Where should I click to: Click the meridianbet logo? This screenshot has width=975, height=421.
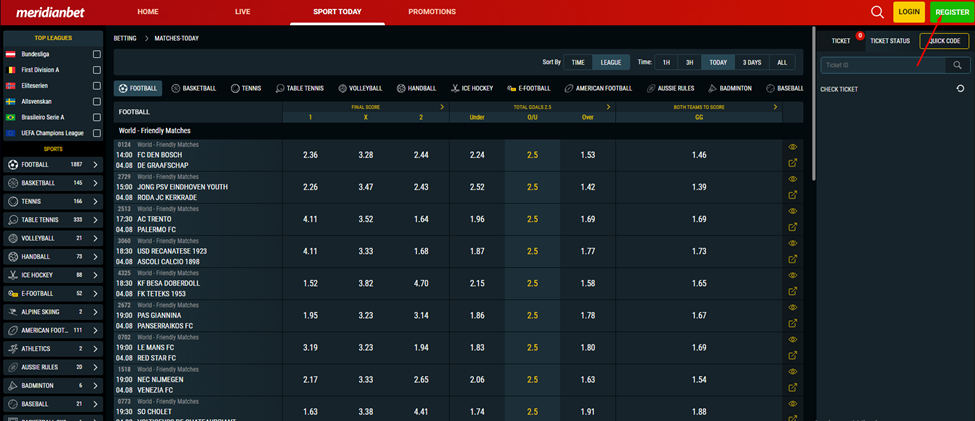pyautogui.click(x=50, y=12)
